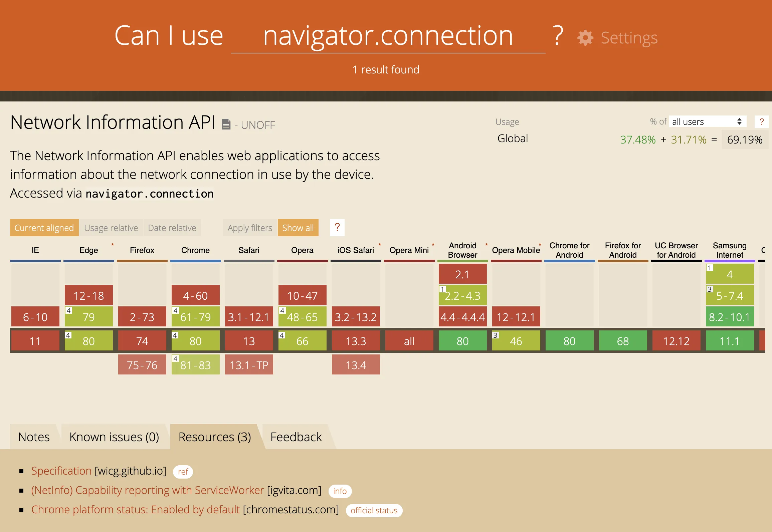
Task: Switch to Usage relative view
Action: point(111,228)
